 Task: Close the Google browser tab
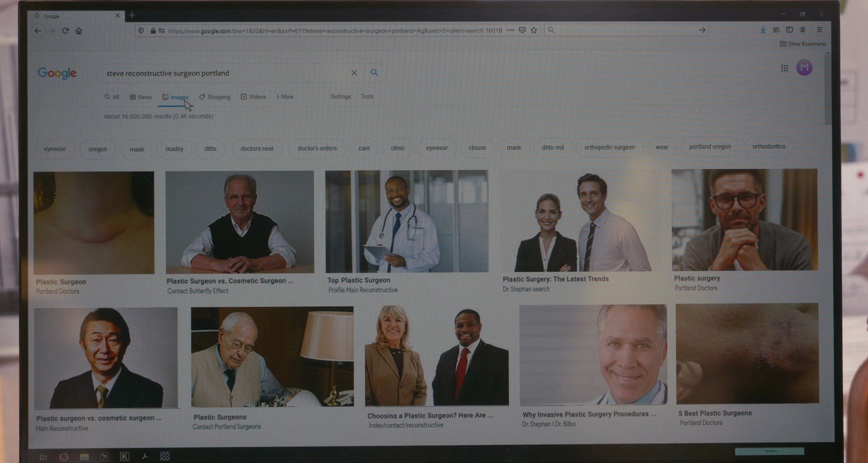click(118, 15)
